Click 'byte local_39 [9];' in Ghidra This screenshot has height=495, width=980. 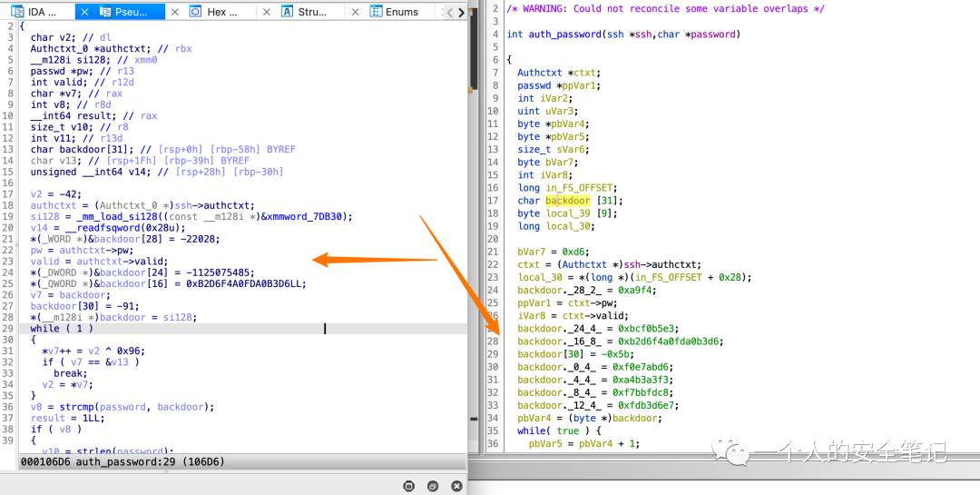(567, 213)
